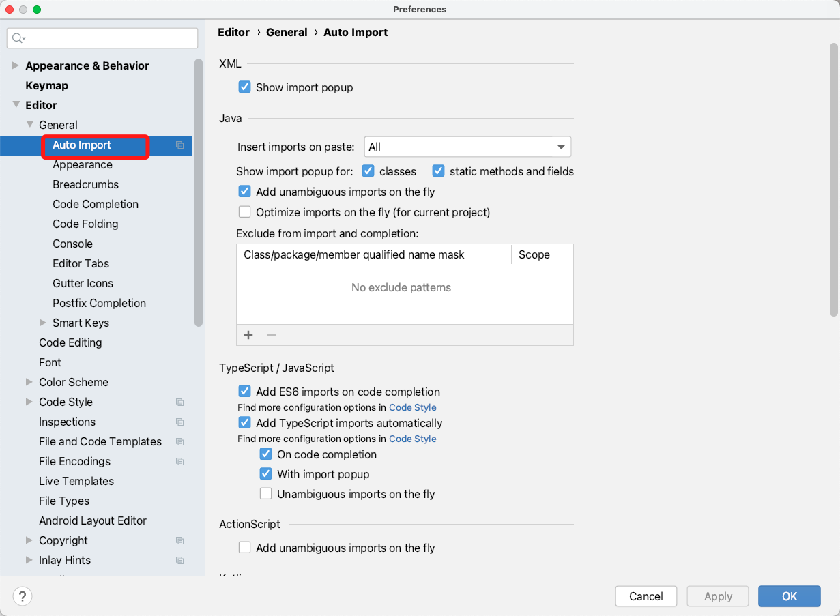Uncheck Show import popup under XML
The image size is (840, 616).
(244, 87)
